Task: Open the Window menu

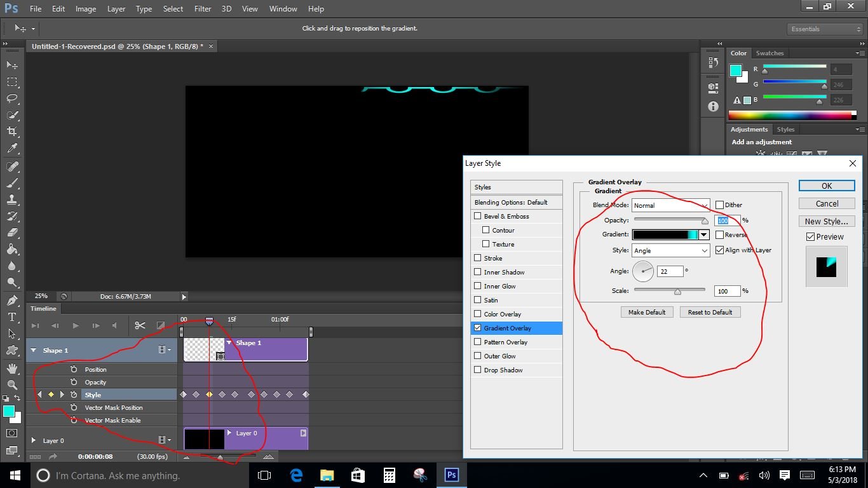Action: click(283, 9)
